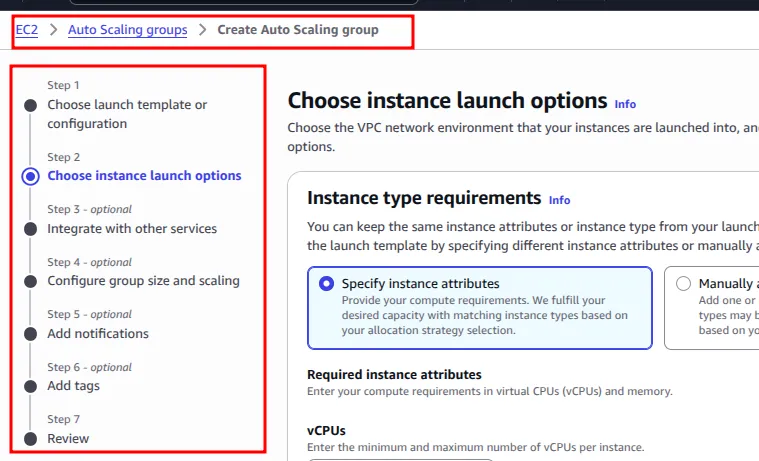Jump to Integrate with other services step

coord(132,229)
